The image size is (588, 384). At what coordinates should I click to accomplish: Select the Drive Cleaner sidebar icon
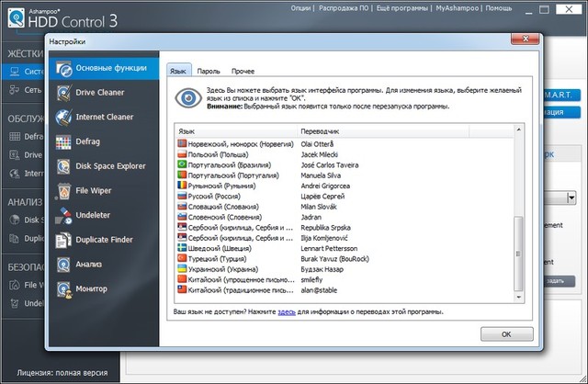pos(63,93)
